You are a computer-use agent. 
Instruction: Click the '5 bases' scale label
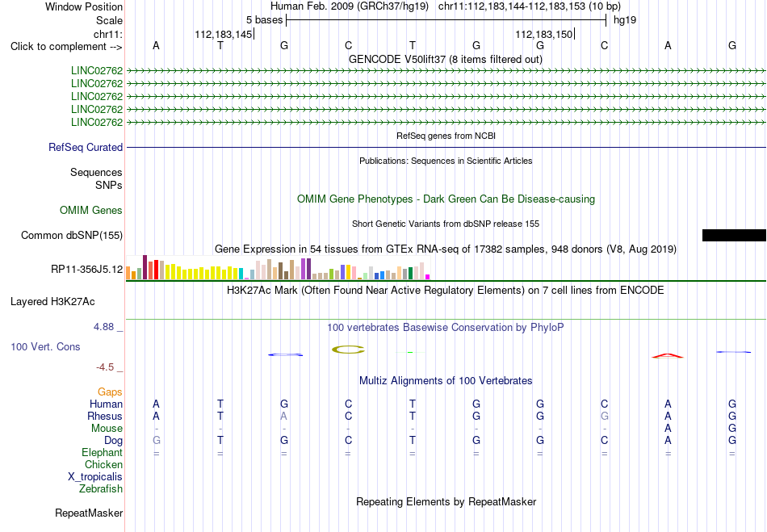click(264, 20)
